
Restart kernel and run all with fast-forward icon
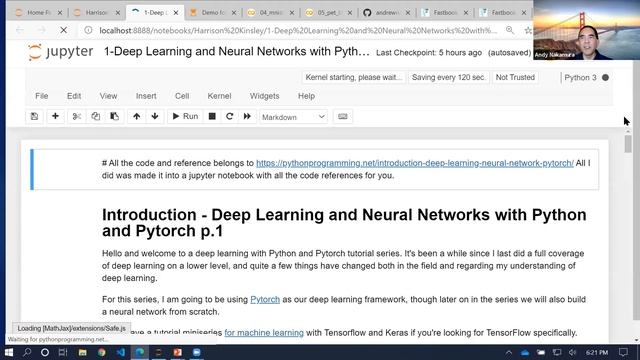click(x=247, y=117)
